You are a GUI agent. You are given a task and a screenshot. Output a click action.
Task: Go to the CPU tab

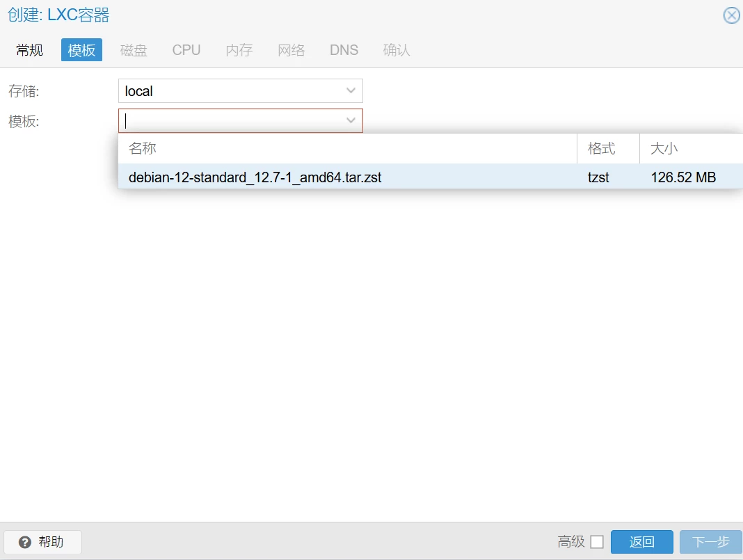(x=186, y=50)
